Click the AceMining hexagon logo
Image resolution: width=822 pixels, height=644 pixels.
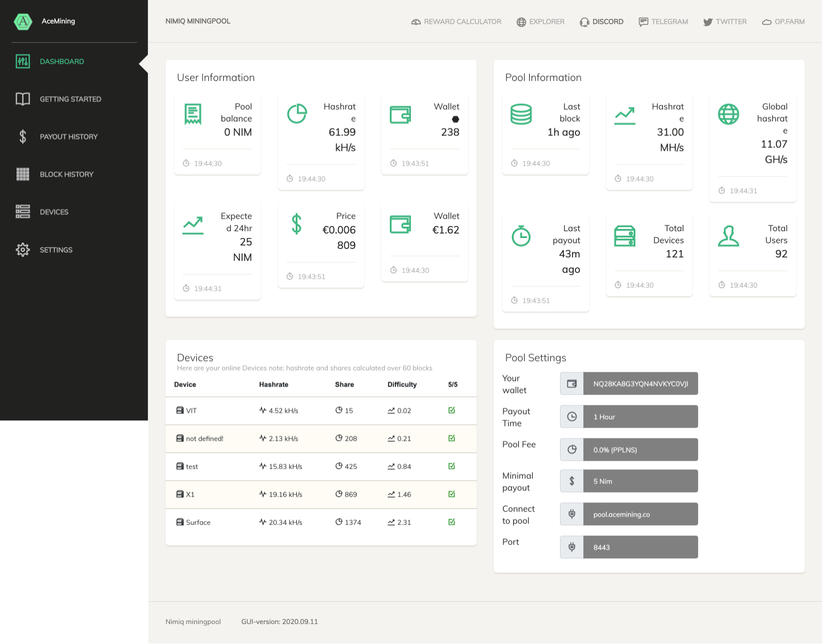coord(23,22)
